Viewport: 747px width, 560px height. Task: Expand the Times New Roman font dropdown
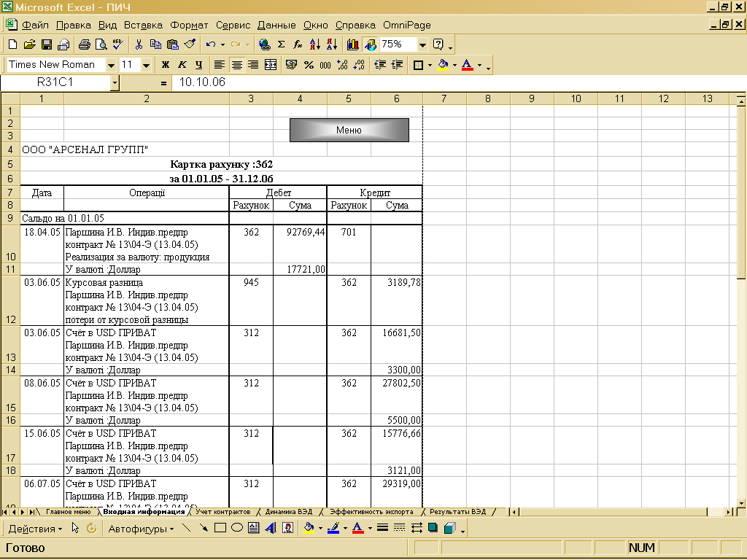click(111, 65)
